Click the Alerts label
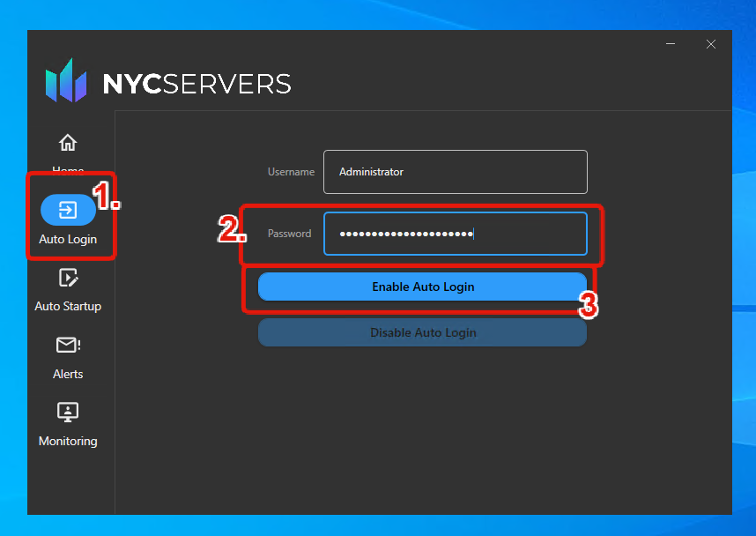The image size is (756, 536). [x=68, y=374]
